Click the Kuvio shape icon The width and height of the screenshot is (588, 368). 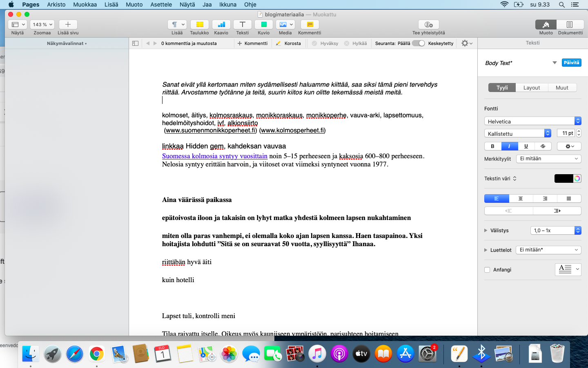pos(263,25)
